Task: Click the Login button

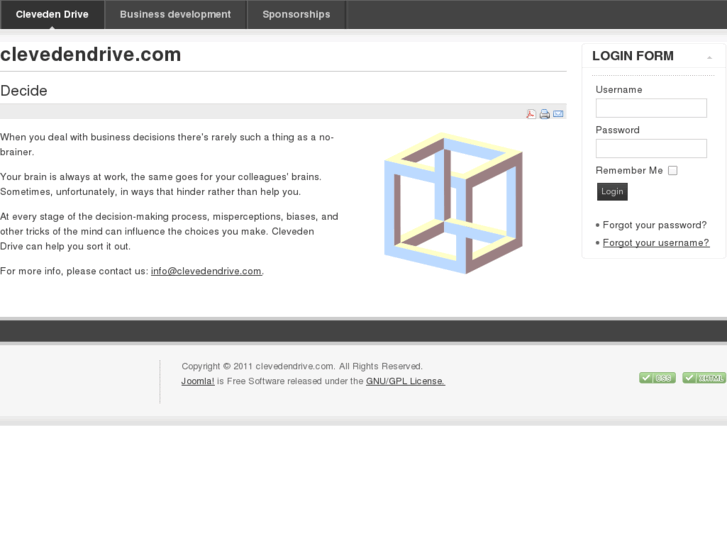Action: click(x=612, y=192)
